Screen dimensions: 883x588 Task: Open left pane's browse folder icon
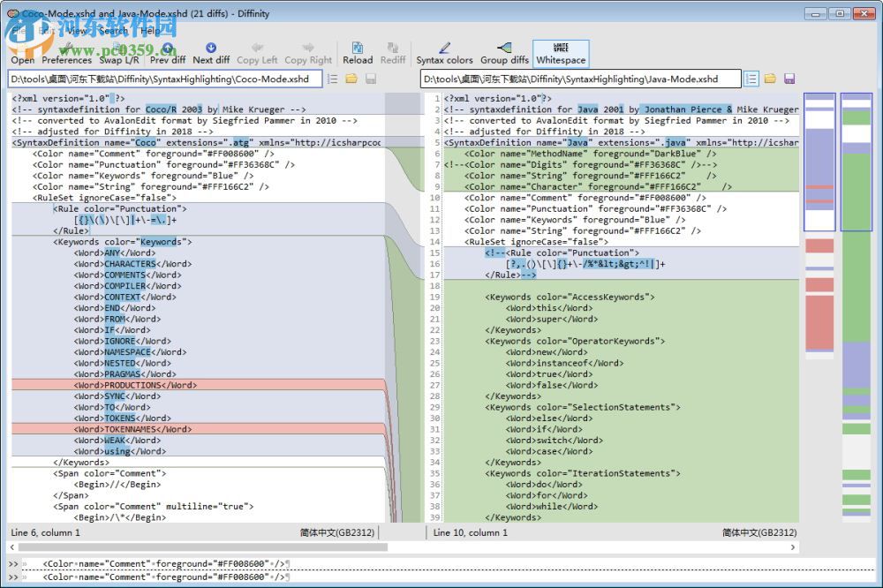click(x=351, y=79)
